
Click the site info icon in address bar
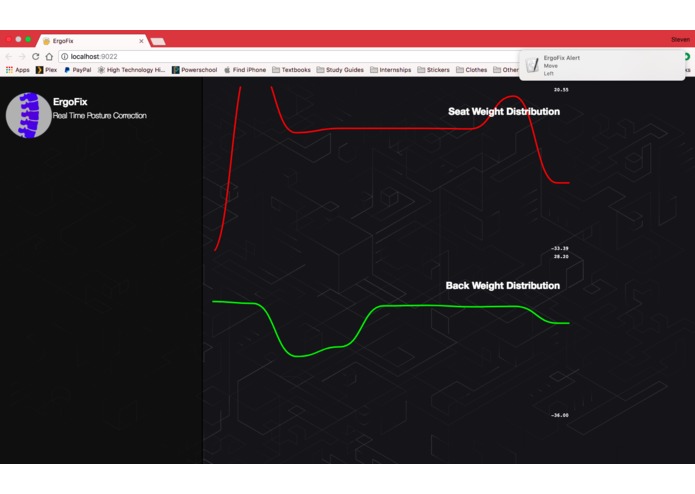(x=65, y=57)
